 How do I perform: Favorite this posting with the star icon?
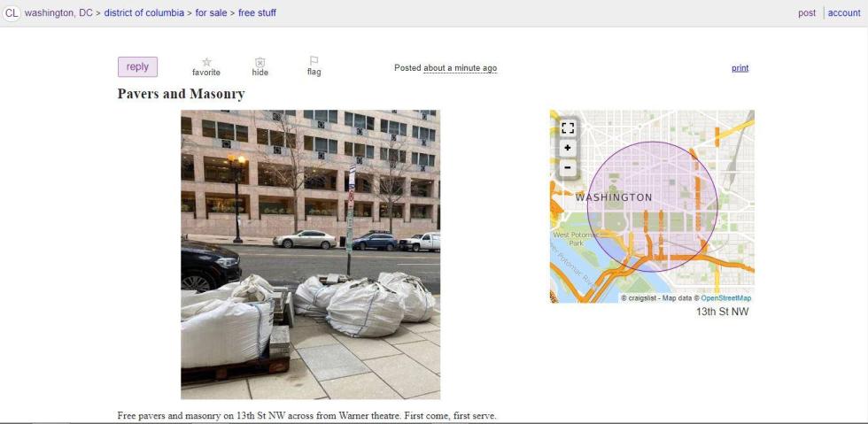[206, 62]
